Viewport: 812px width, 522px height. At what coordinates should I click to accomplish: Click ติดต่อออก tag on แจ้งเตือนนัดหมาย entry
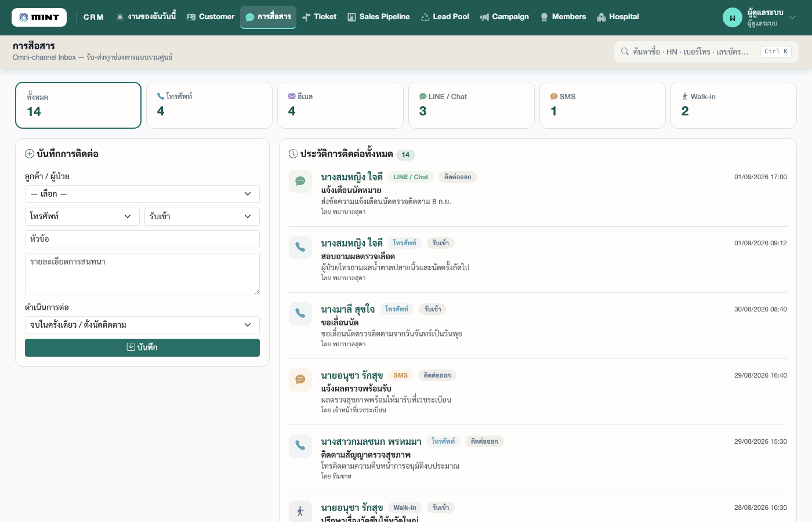click(x=458, y=177)
